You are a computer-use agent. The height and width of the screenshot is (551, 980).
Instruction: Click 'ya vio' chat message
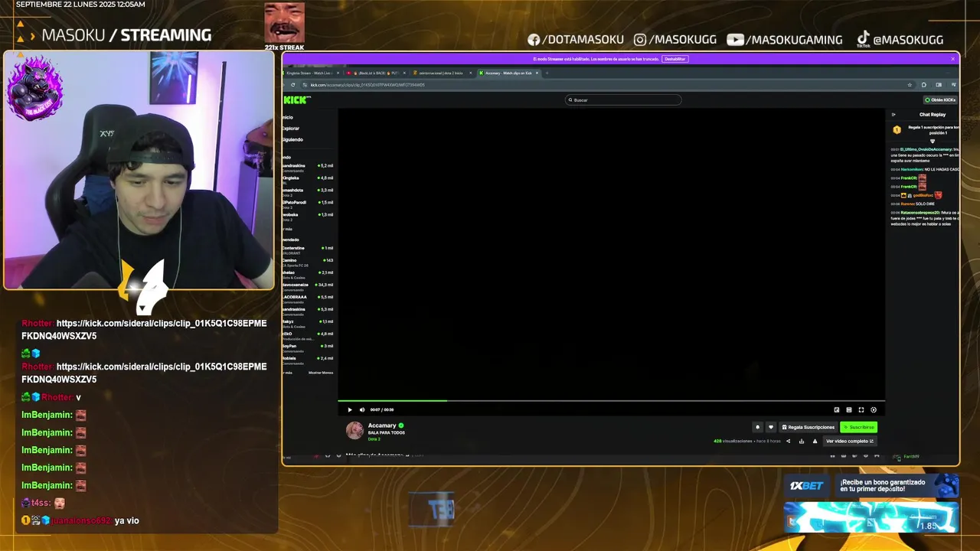pyautogui.click(x=127, y=520)
